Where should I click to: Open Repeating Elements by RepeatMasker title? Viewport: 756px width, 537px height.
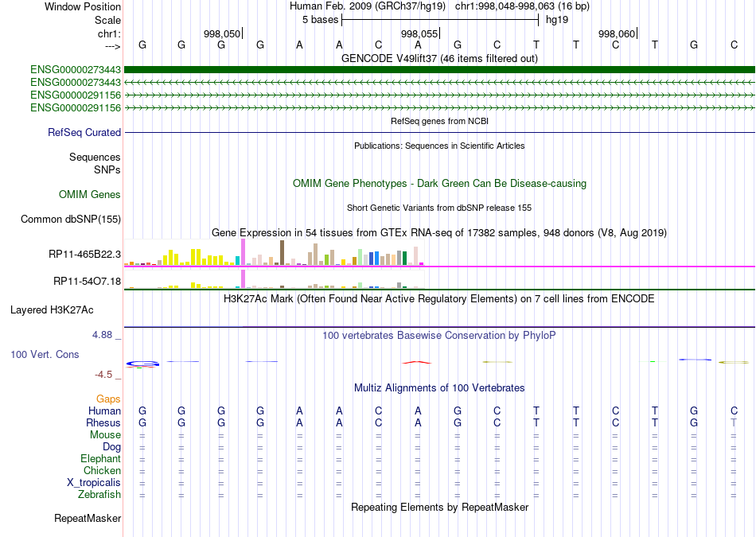[439, 507]
